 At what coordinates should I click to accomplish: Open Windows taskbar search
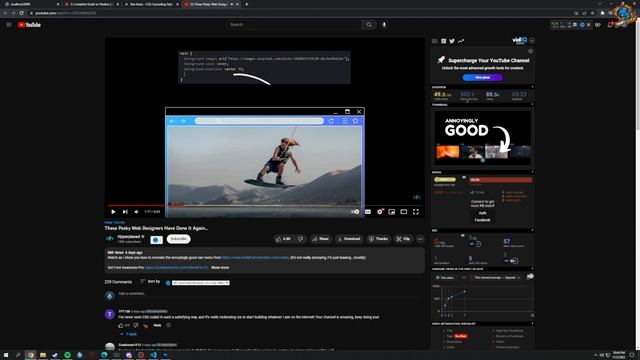coord(18,355)
